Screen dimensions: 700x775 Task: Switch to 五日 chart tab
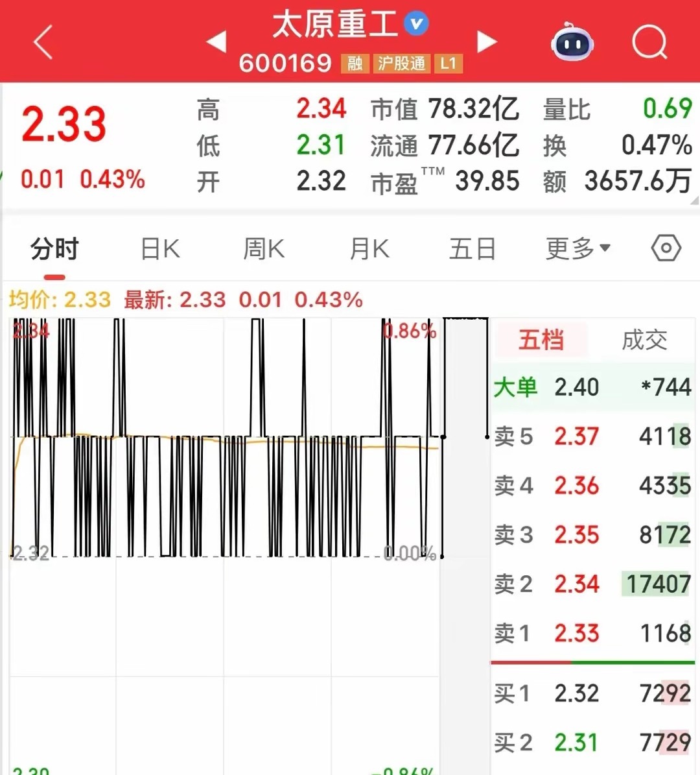point(472,248)
